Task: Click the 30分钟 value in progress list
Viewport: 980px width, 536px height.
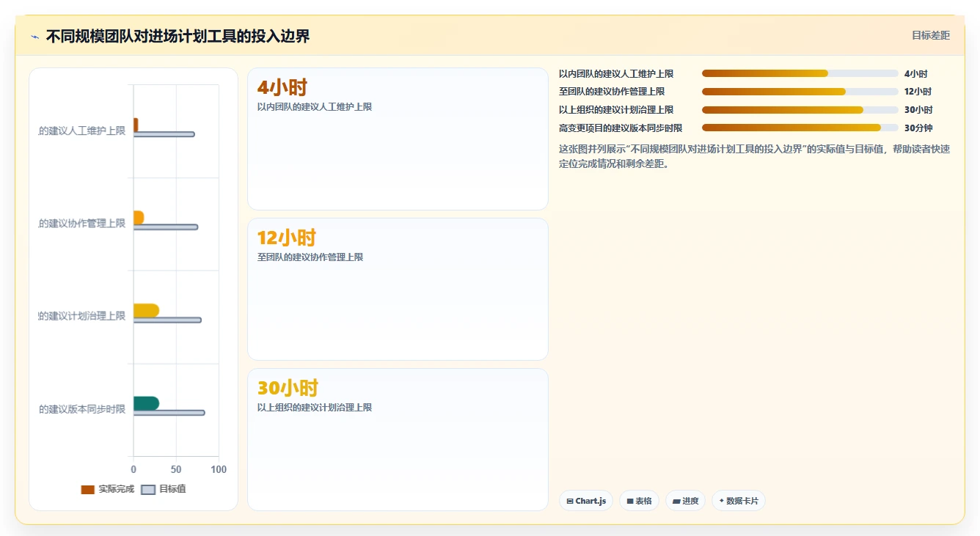Action: click(x=918, y=128)
